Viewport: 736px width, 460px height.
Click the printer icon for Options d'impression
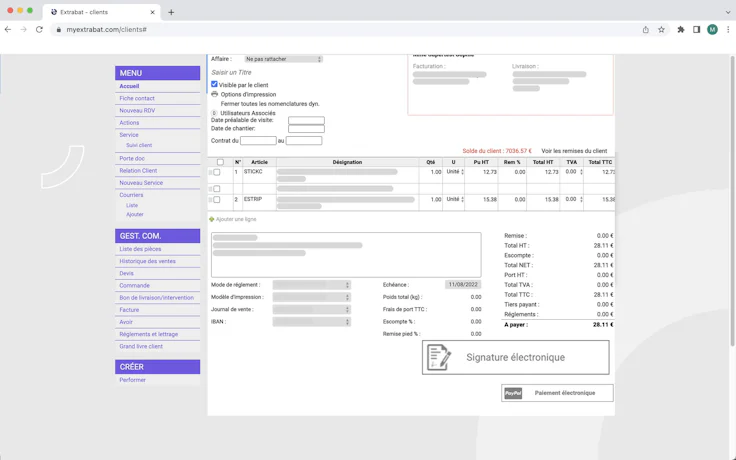[214, 94]
